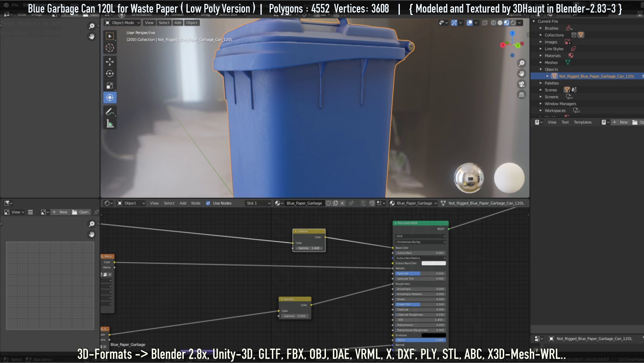Image resolution: width=644 pixels, height=363 pixels.
Task: Open the viewport View menu
Action: point(149,23)
